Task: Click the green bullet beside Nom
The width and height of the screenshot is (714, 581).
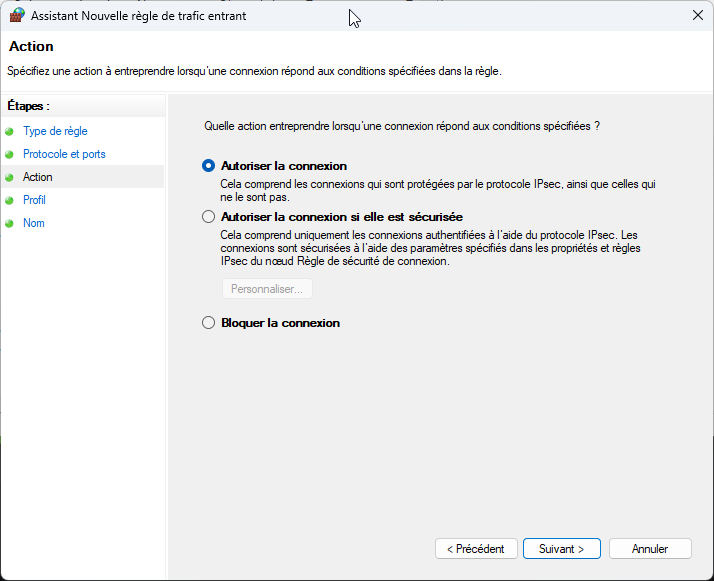Action: (10, 223)
